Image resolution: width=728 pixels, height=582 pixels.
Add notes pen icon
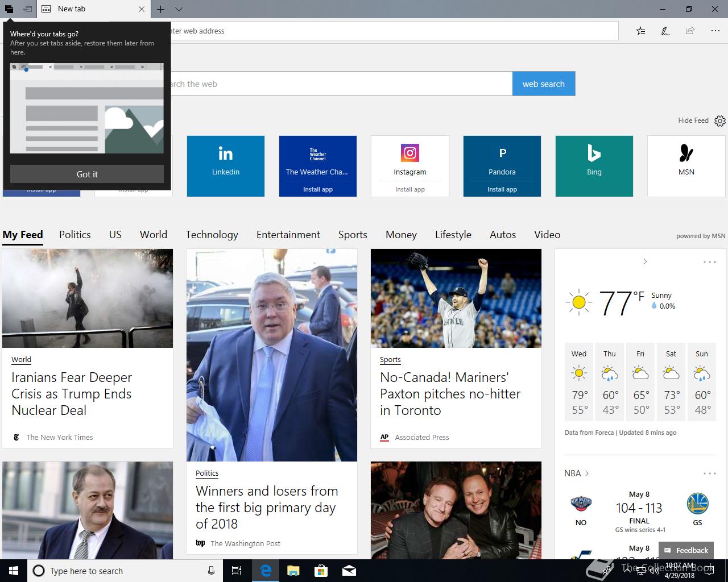665,31
